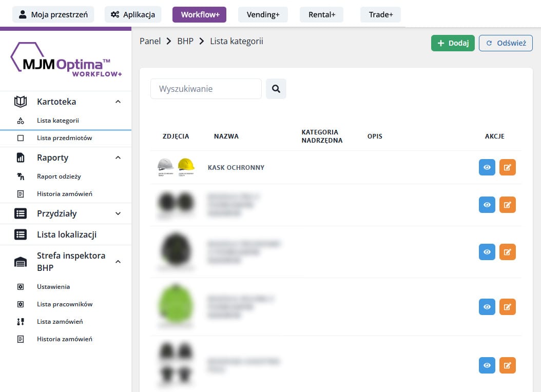Open Lista pracowników in sidebar
The width and height of the screenshot is (541, 392).
(x=65, y=304)
